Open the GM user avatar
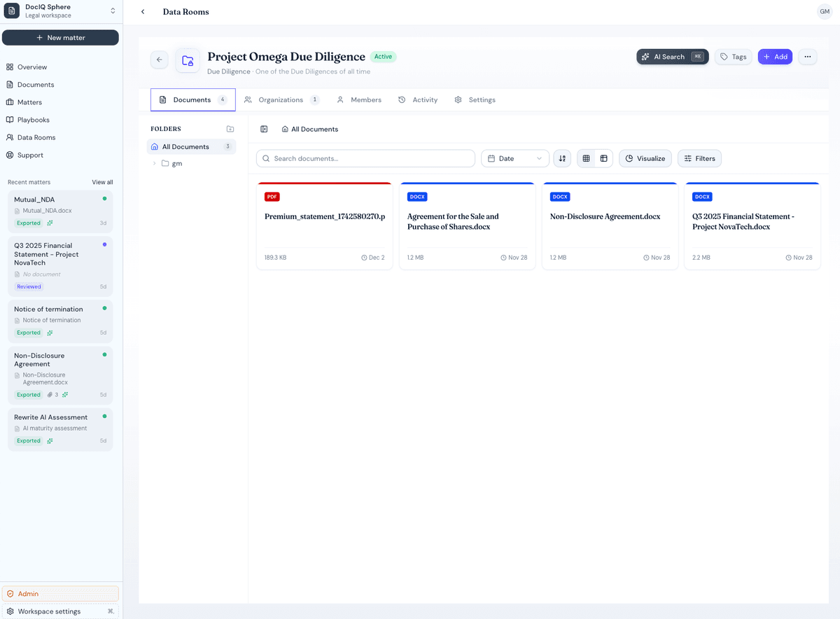Viewport: 840px width, 619px height. coord(824,12)
